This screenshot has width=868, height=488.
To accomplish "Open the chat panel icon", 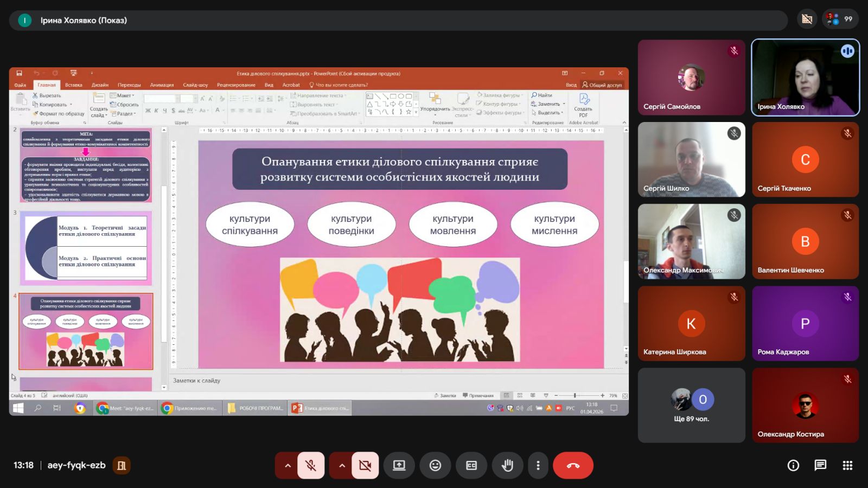I will (820, 465).
